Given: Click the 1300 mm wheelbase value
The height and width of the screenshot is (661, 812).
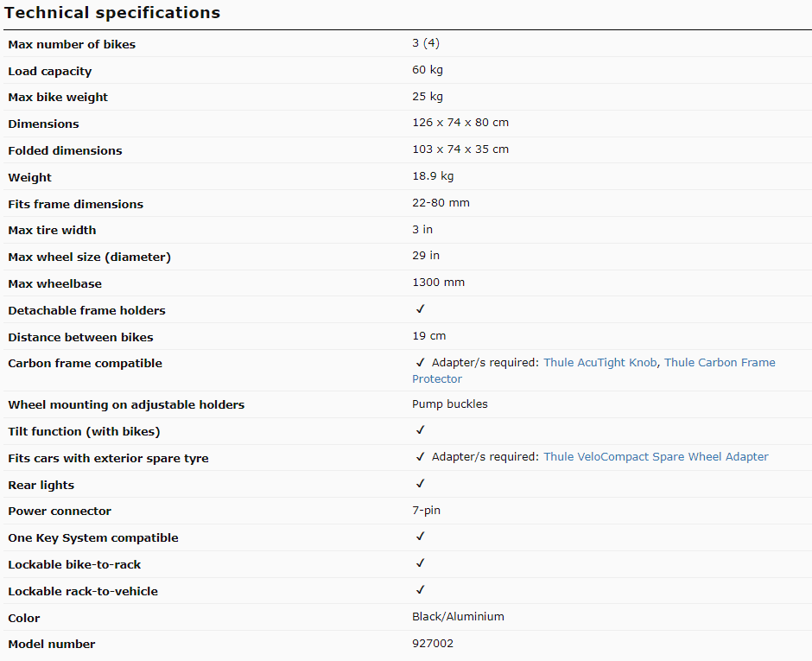Looking at the screenshot, I should point(439,283).
